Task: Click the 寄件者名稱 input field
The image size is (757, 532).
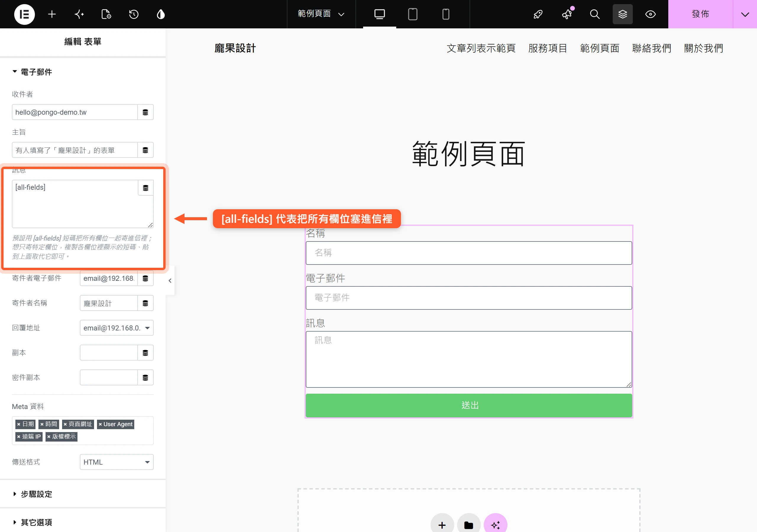Action: (109, 303)
